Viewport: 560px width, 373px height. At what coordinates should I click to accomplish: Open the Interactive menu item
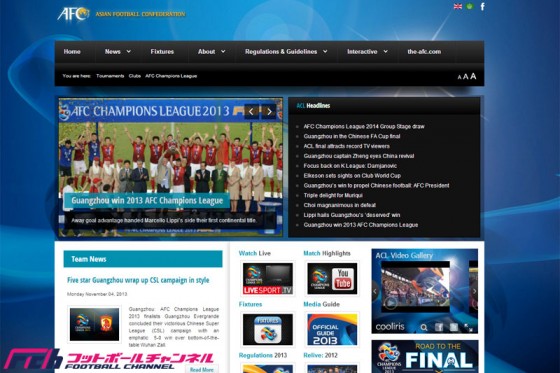(362, 52)
